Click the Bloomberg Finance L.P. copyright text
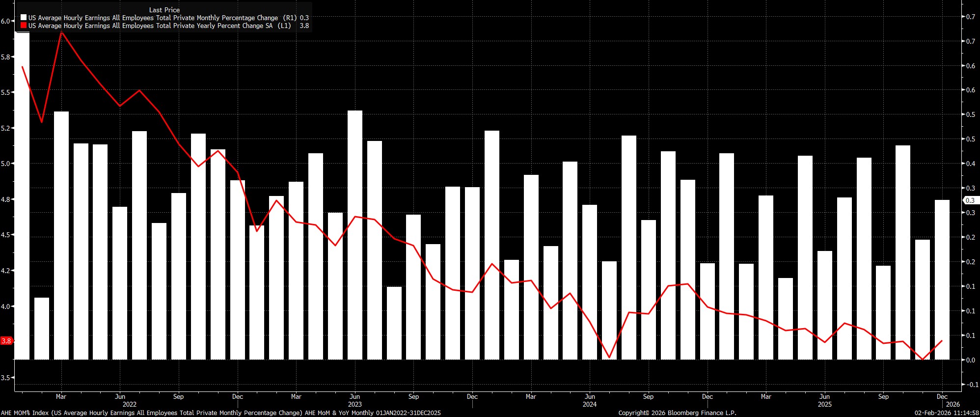980x417 pixels. [677, 413]
